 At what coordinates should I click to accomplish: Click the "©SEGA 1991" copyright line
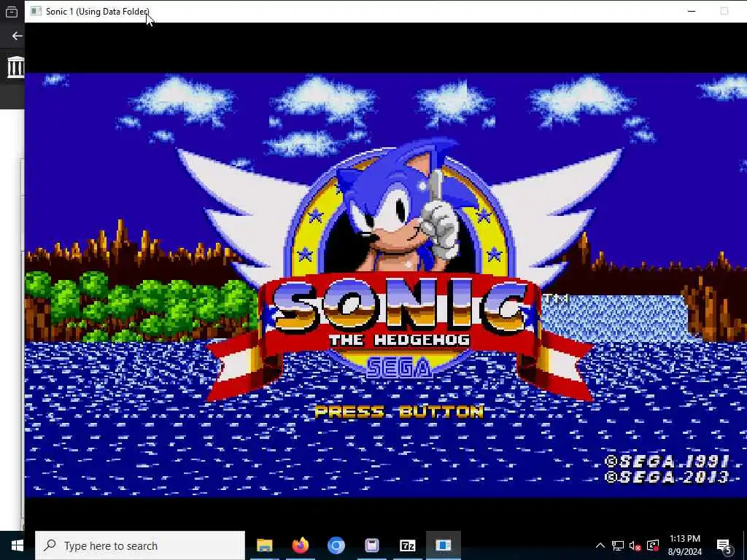[667, 461]
